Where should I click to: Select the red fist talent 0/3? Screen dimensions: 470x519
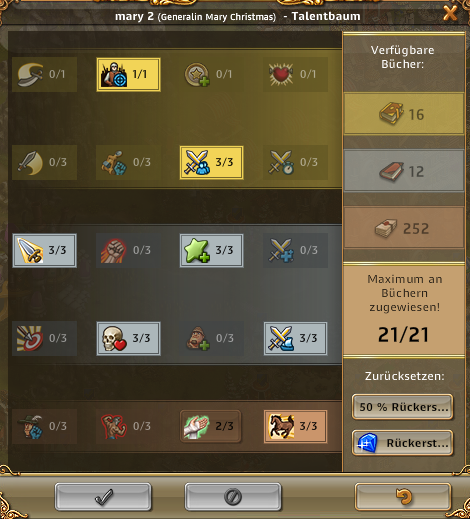tap(128, 250)
